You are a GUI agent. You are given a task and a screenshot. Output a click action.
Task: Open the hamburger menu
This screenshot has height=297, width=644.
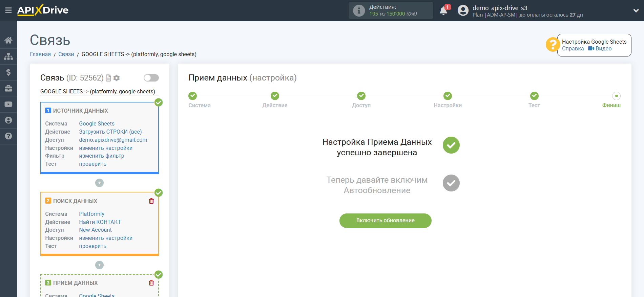pos(8,10)
